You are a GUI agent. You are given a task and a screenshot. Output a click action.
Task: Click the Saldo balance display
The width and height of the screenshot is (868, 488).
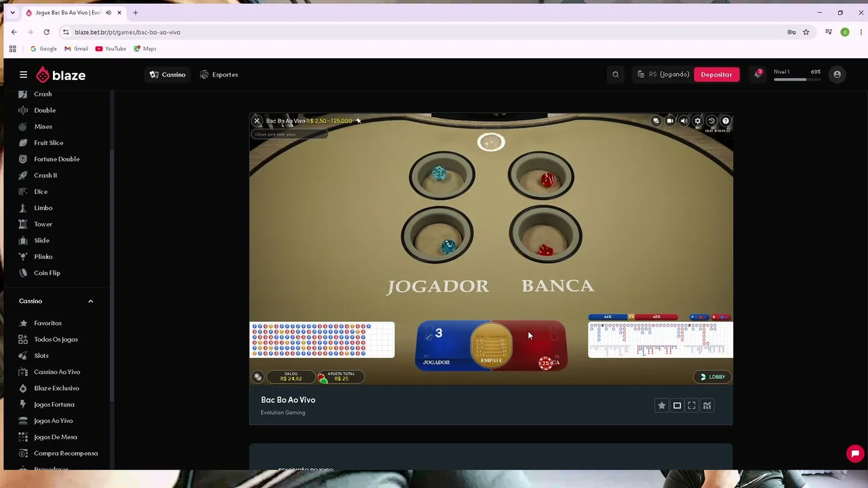pos(291,377)
